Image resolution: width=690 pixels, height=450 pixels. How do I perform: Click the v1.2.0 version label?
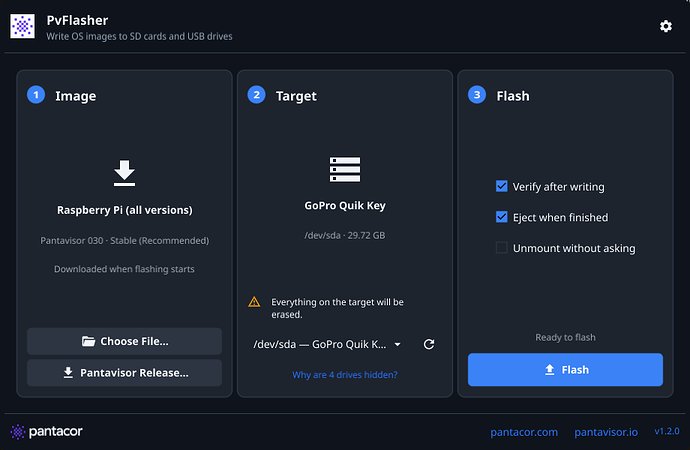click(x=667, y=432)
